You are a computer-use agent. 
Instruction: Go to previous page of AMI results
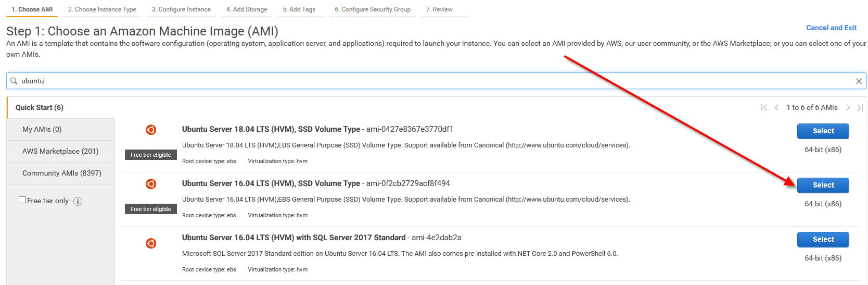776,108
